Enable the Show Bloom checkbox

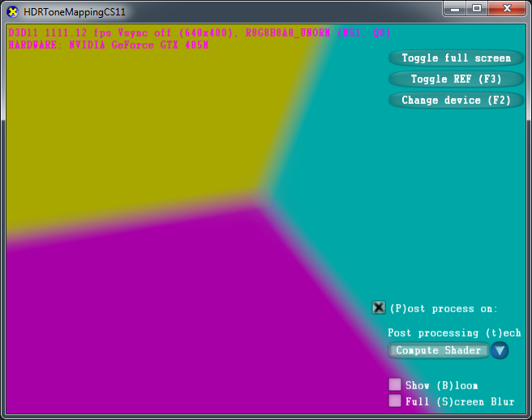pyautogui.click(x=395, y=385)
